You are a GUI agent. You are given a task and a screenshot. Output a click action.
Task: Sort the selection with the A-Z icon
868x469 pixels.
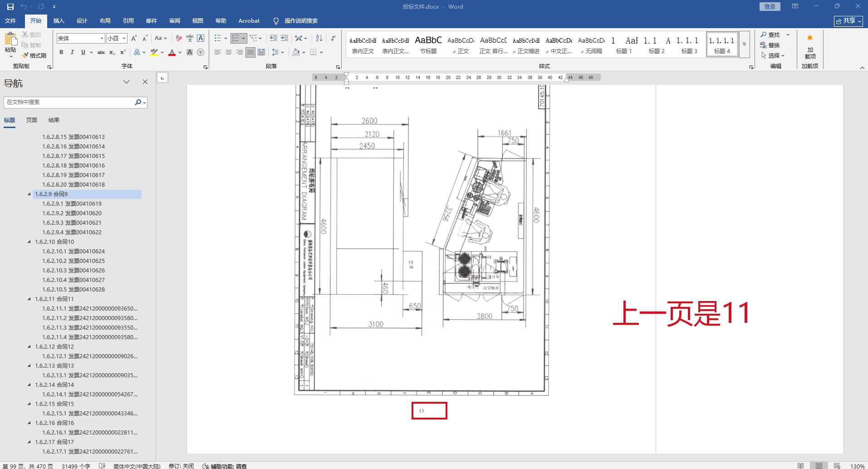tap(319, 39)
